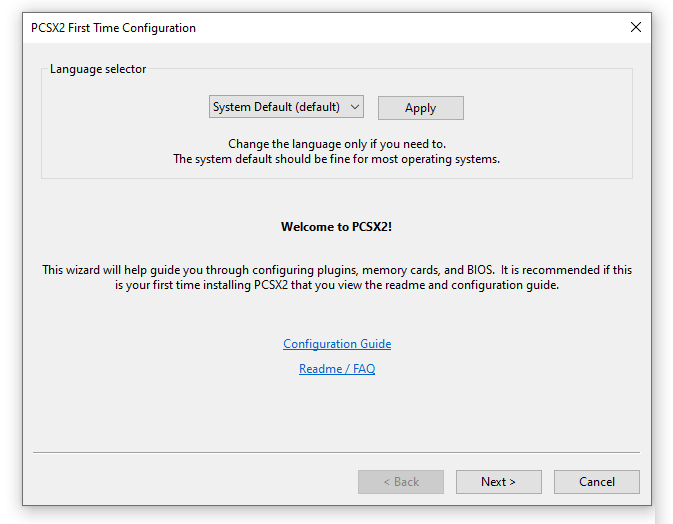Click the wizard description paragraph
673x524 pixels.
tap(337, 278)
